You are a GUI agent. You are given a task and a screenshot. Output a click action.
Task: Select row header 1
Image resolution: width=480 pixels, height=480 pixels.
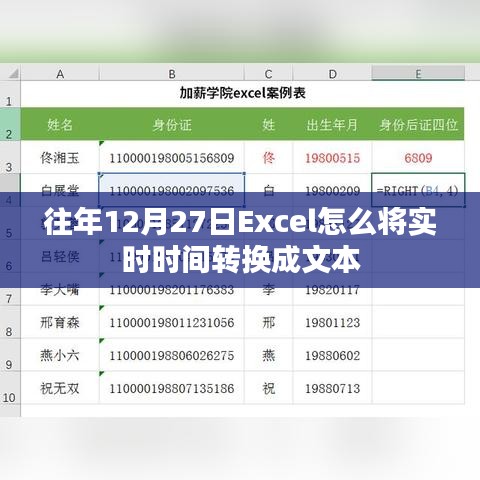[10, 94]
